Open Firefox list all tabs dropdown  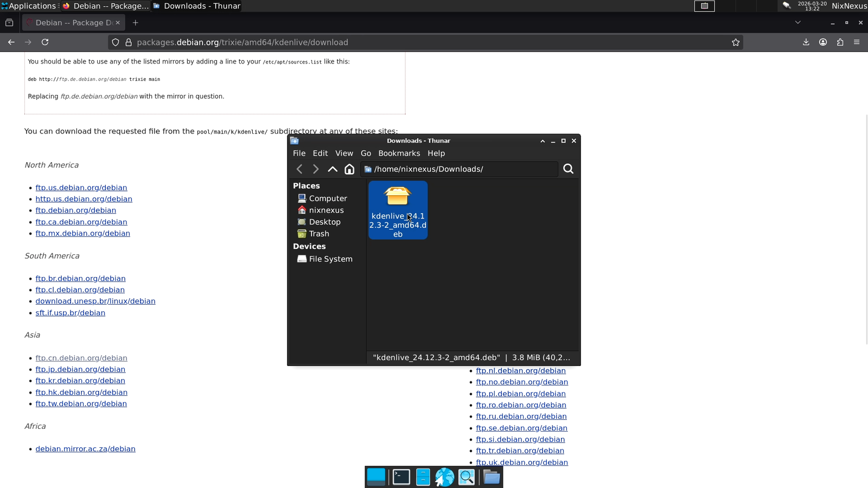point(797,23)
